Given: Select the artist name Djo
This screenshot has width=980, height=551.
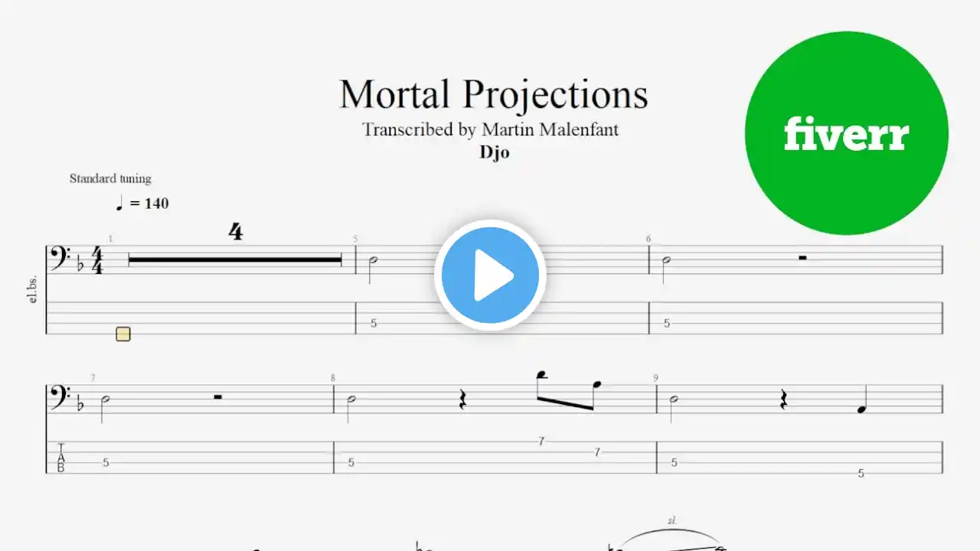Looking at the screenshot, I should point(495,152).
